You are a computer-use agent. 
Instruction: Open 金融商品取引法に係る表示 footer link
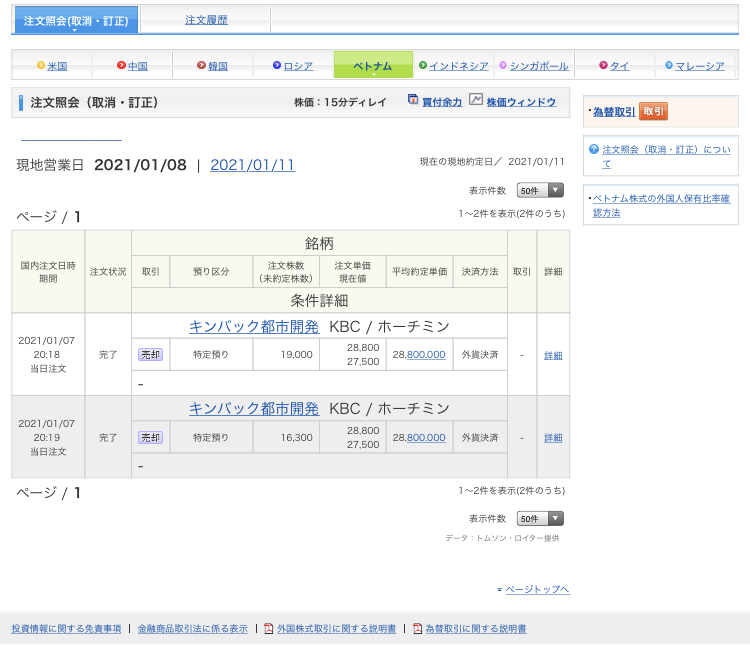point(193,629)
